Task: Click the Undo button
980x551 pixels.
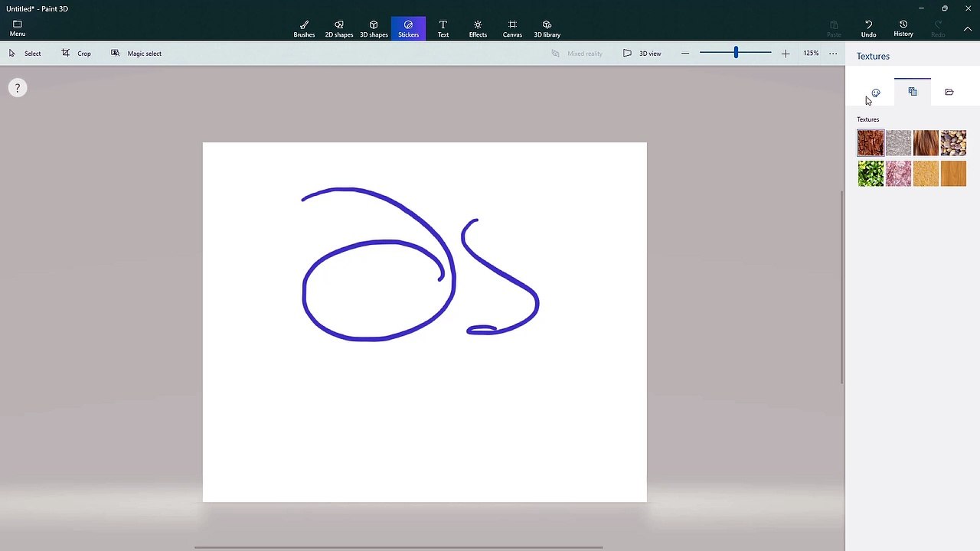Action: coord(868,28)
